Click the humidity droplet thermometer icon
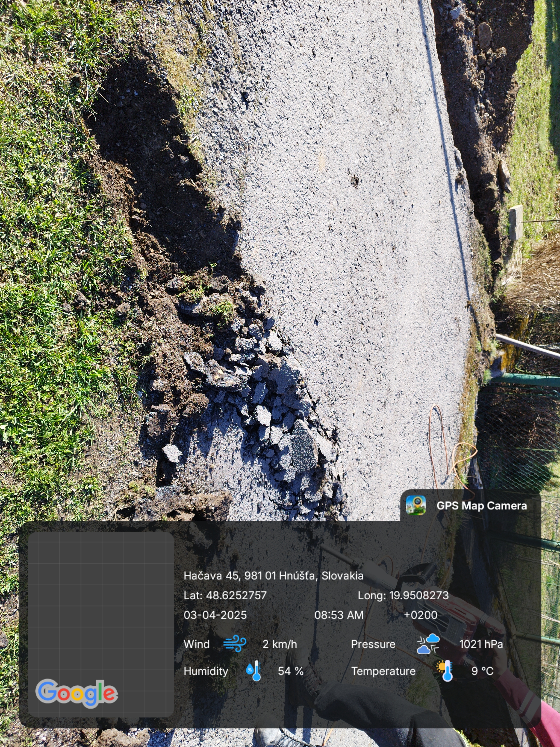This screenshot has height=747, width=560. 253,671
